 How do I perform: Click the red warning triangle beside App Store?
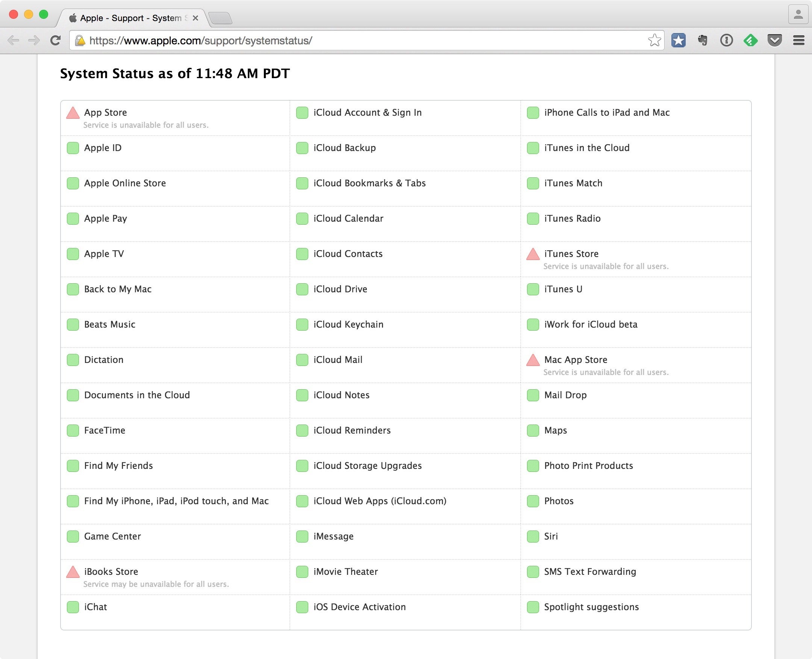[73, 113]
